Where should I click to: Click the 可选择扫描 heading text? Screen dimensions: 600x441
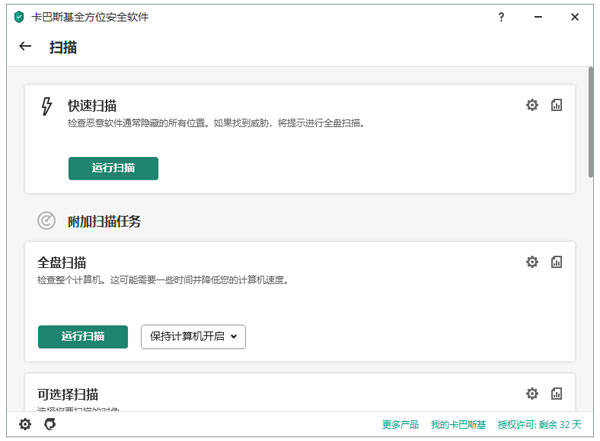tap(68, 394)
